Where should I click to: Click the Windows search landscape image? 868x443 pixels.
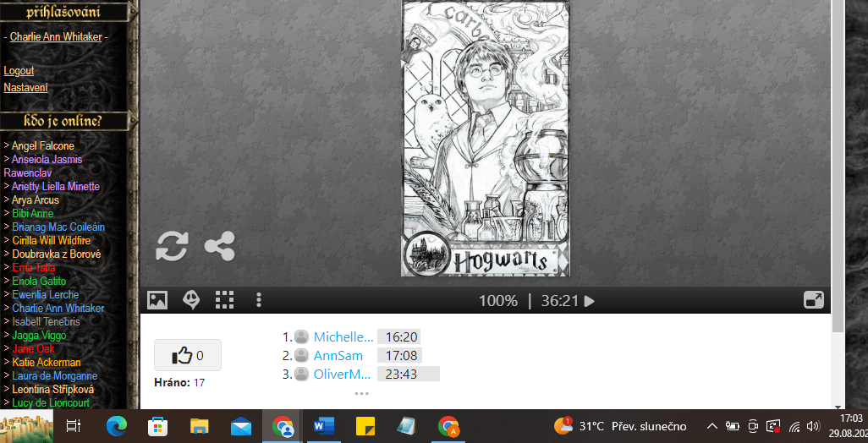coord(26,426)
